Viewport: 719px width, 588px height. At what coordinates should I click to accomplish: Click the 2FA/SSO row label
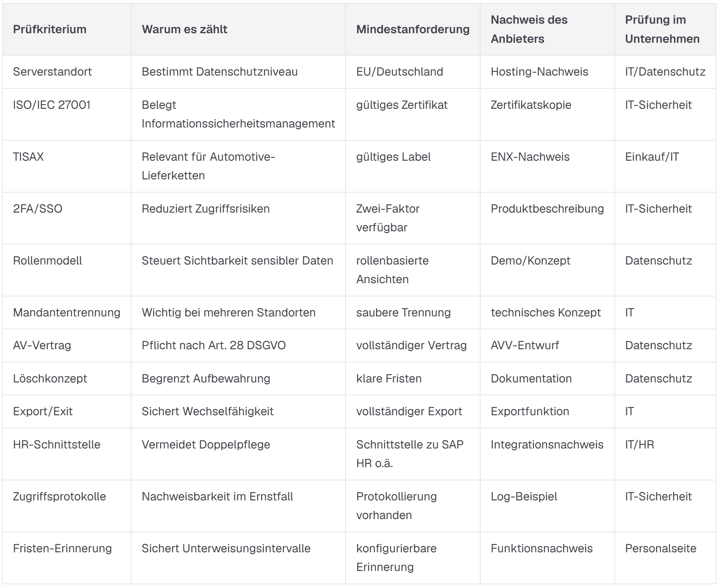[37, 208]
